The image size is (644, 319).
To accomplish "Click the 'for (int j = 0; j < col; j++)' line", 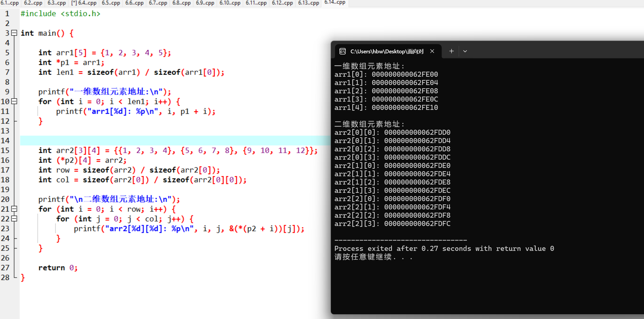I will [x=125, y=219].
